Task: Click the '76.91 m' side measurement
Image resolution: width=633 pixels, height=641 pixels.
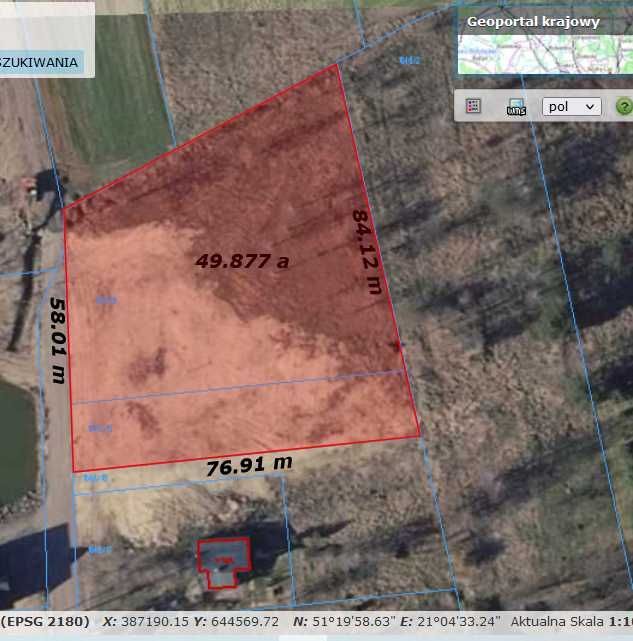Action: click(249, 466)
